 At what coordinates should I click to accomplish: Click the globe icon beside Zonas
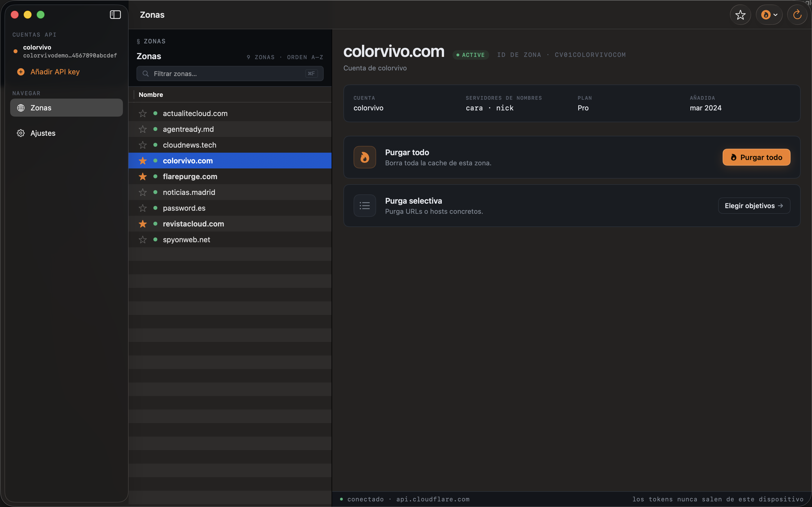point(21,108)
